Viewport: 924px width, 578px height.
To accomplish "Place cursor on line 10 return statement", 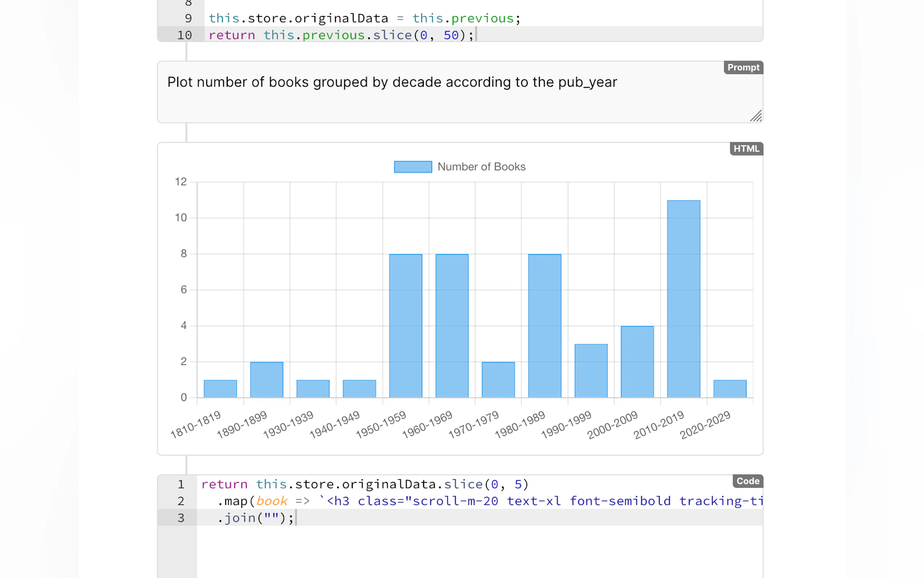I will [341, 35].
